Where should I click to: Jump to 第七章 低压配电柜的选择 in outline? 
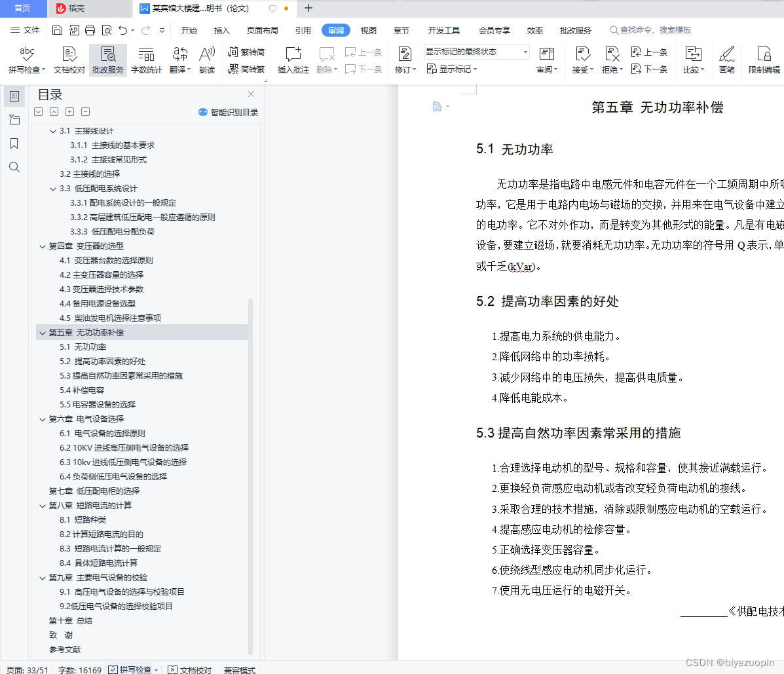(x=94, y=491)
